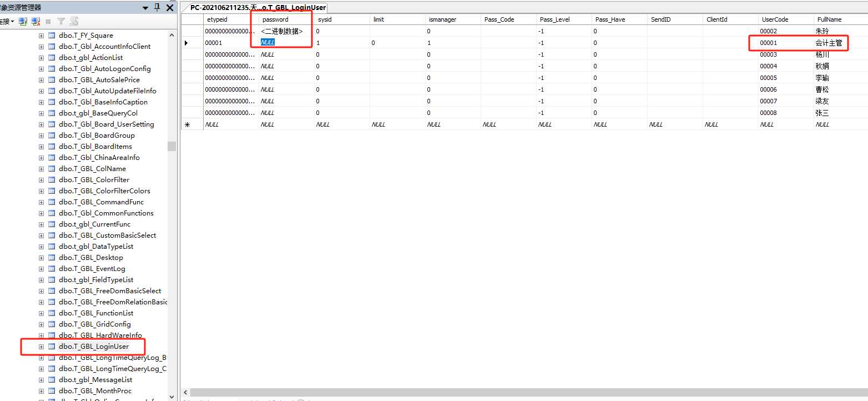Click the table icon beside dbo.T_Gbl_Board_UserSetting
This screenshot has height=401, width=868.
point(52,124)
